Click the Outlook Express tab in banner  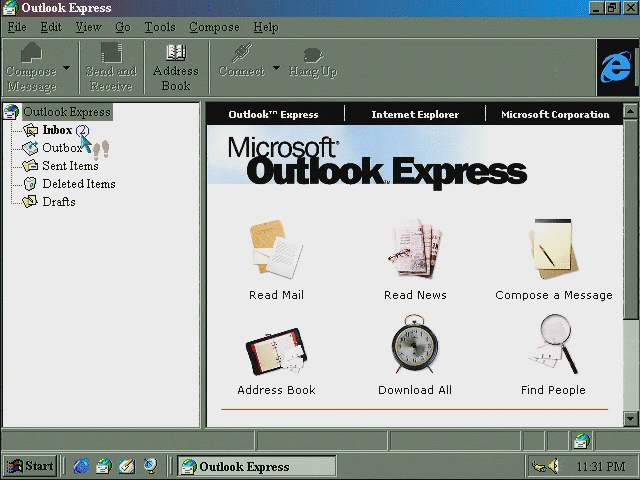[x=273, y=114]
